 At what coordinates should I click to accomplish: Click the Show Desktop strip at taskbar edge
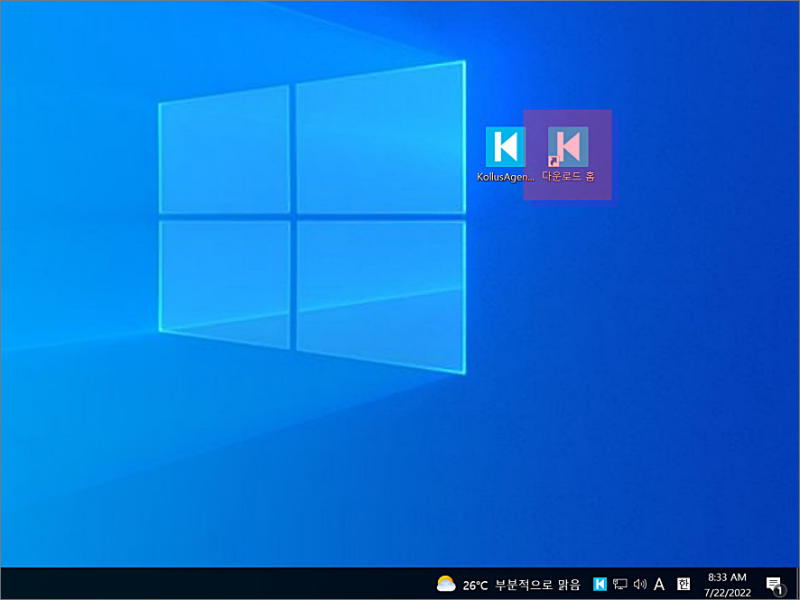797,584
